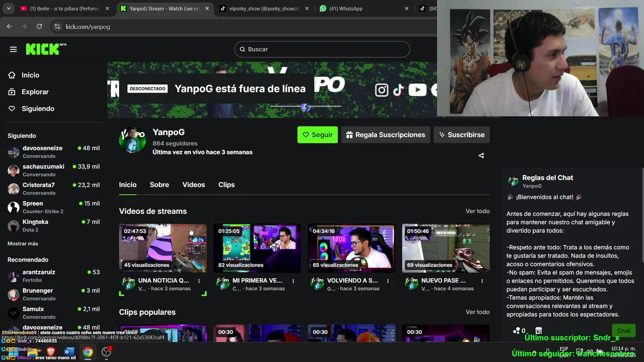Screen dimensions: 644x362
Task: Click in the Buscar search field
Action: tap(322, 49)
